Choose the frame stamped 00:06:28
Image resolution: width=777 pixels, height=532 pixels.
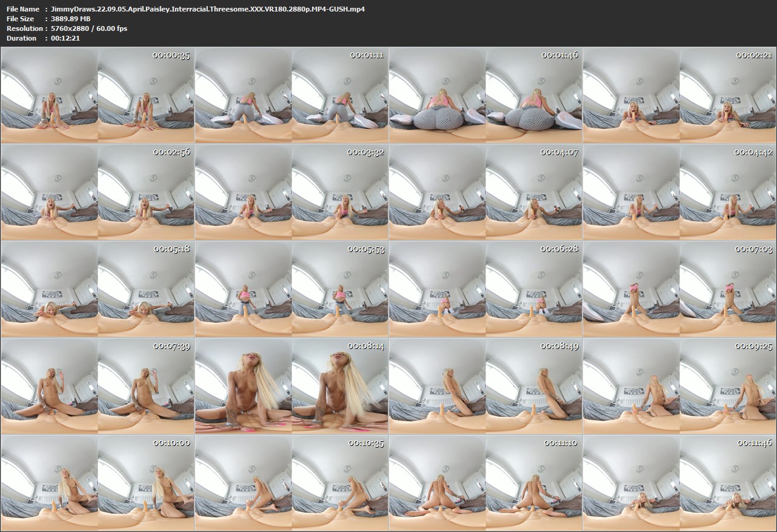pyautogui.click(x=485, y=290)
